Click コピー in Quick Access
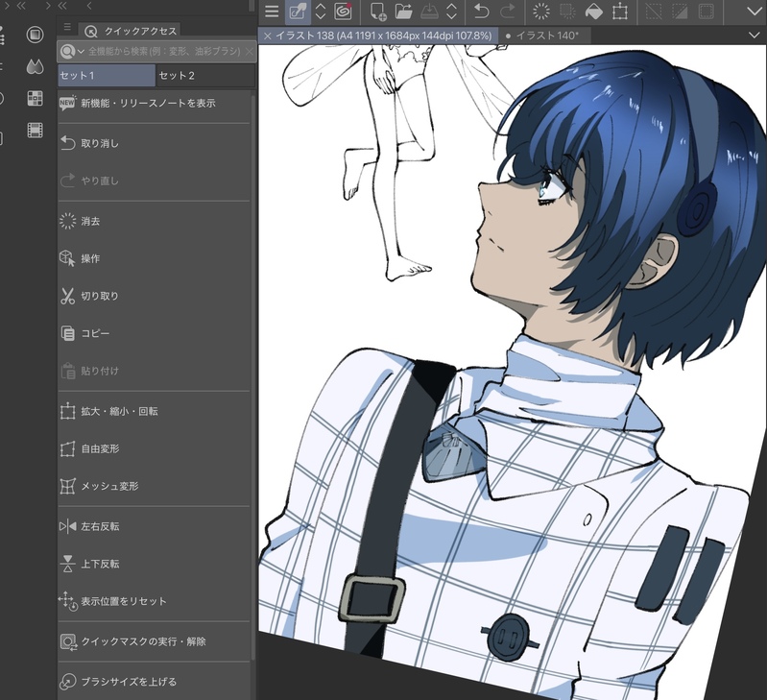Image resolution: width=767 pixels, height=700 pixels. [154, 333]
